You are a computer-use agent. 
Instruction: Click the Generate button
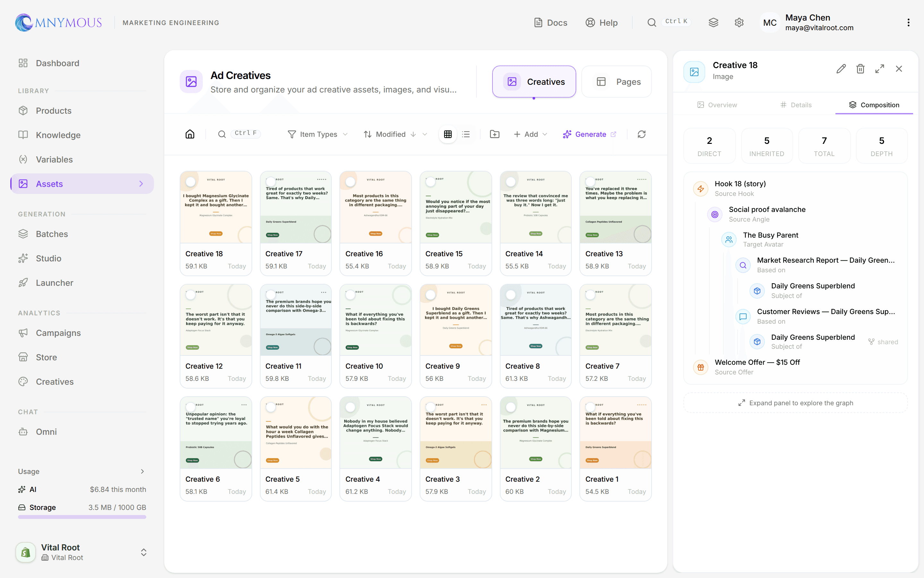[x=589, y=134]
